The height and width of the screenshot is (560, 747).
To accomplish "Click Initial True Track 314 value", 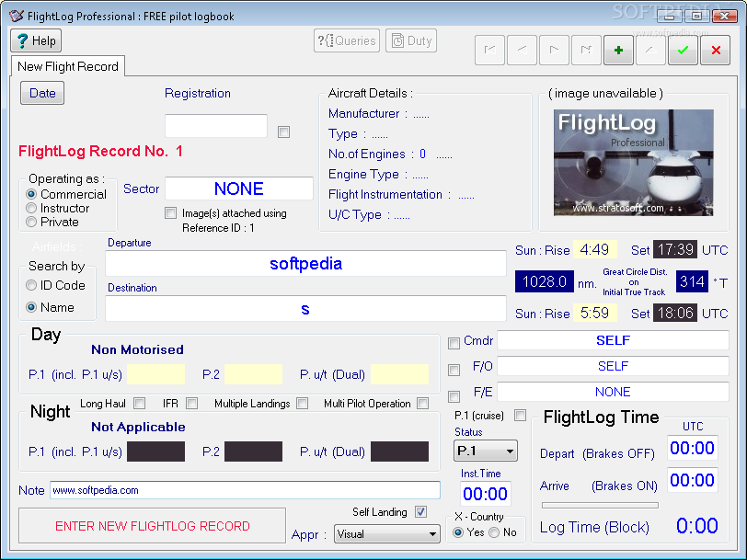I will (x=692, y=281).
